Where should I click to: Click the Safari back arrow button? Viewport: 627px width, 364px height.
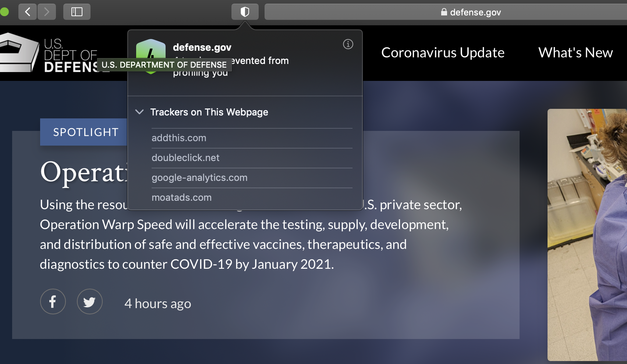[x=28, y=12]
